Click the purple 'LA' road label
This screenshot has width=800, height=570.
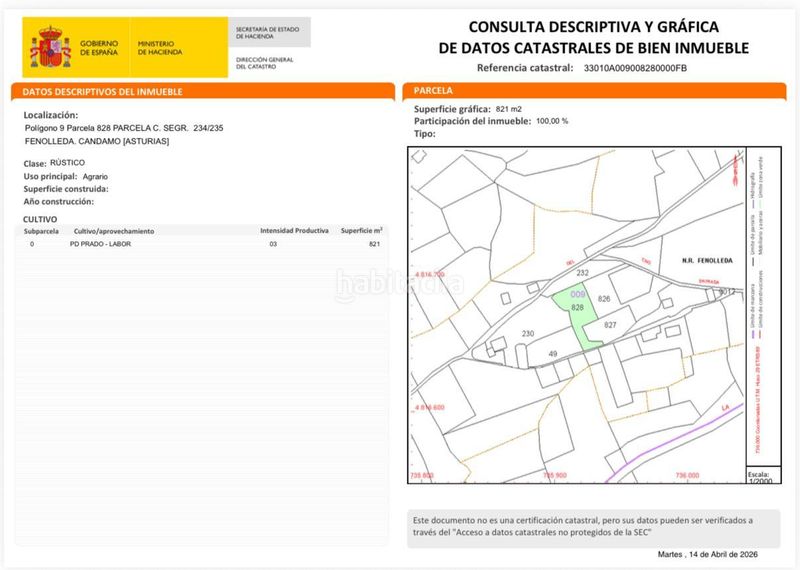click(726, 408)
